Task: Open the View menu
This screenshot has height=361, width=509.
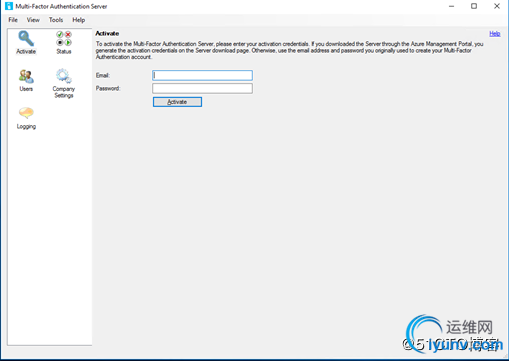Action: coord(33,20)
